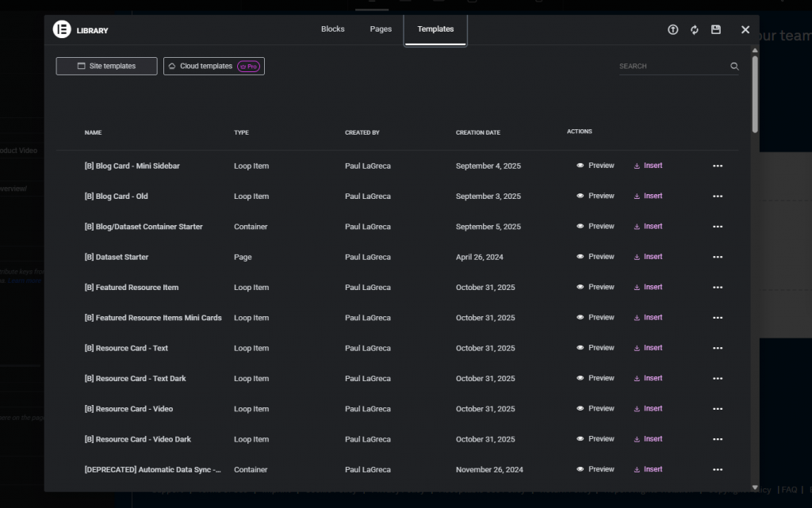The height and width of the screenshot is (508, 812).
Task: Click the sync library refresh icon
Action: pyautogui.click(x=695, y=30)
